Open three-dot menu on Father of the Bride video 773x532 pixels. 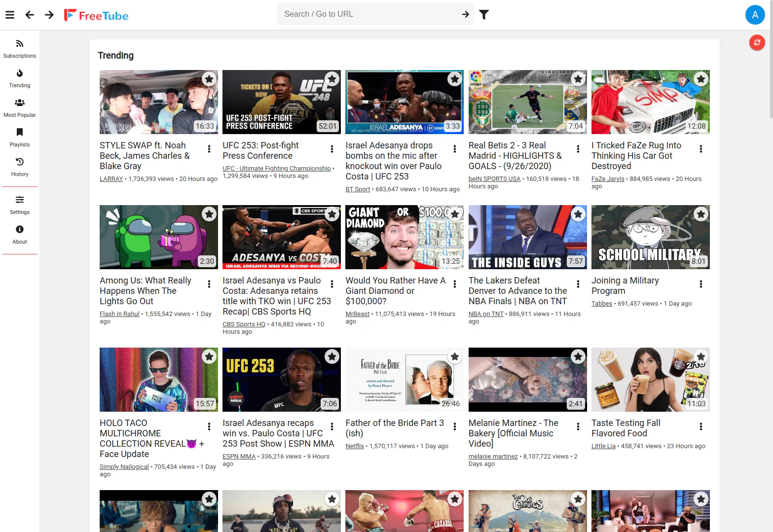(x=454, y=426)
